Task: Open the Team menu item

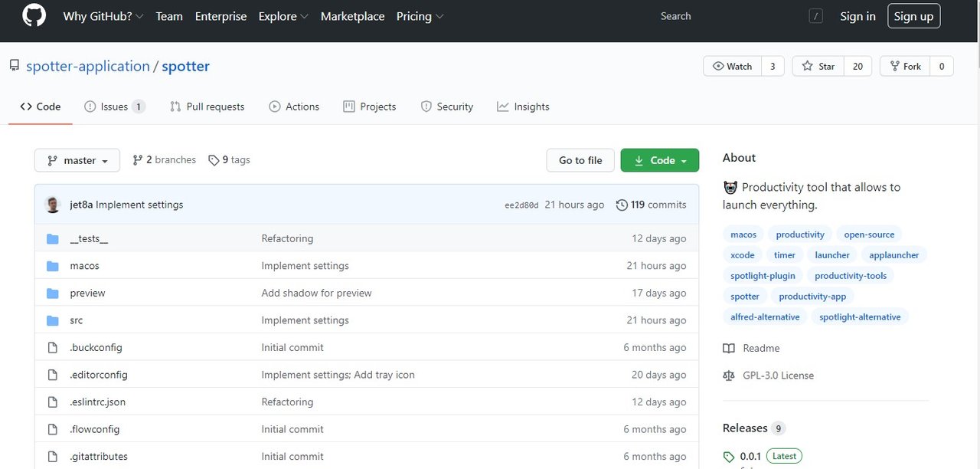Action: (169, 16)
